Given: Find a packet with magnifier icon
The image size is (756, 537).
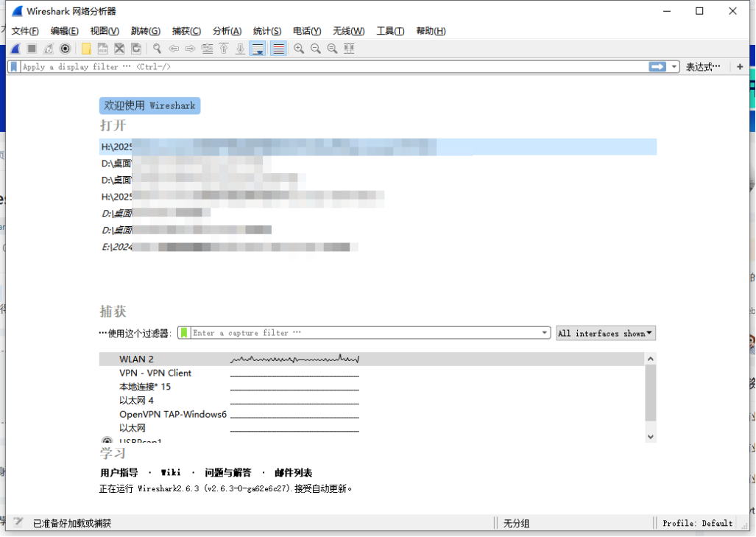Looking at the screenshot, I should [158, 49].
